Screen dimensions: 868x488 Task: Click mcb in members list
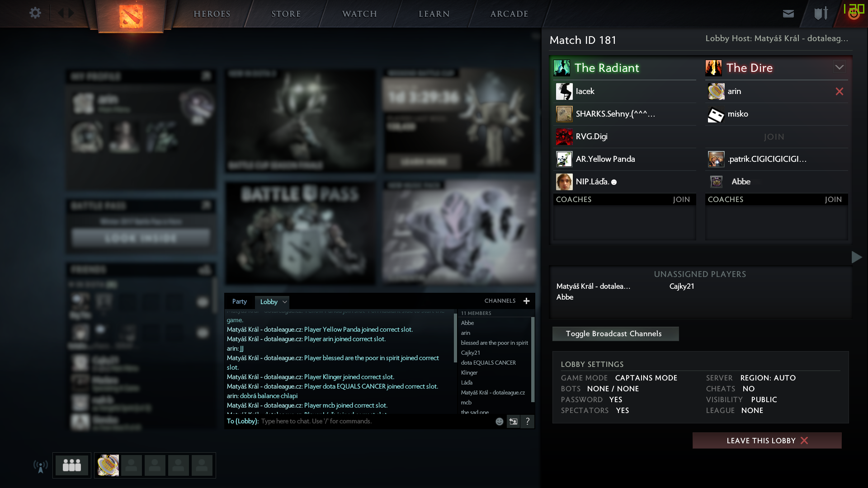tap(466, 403)
